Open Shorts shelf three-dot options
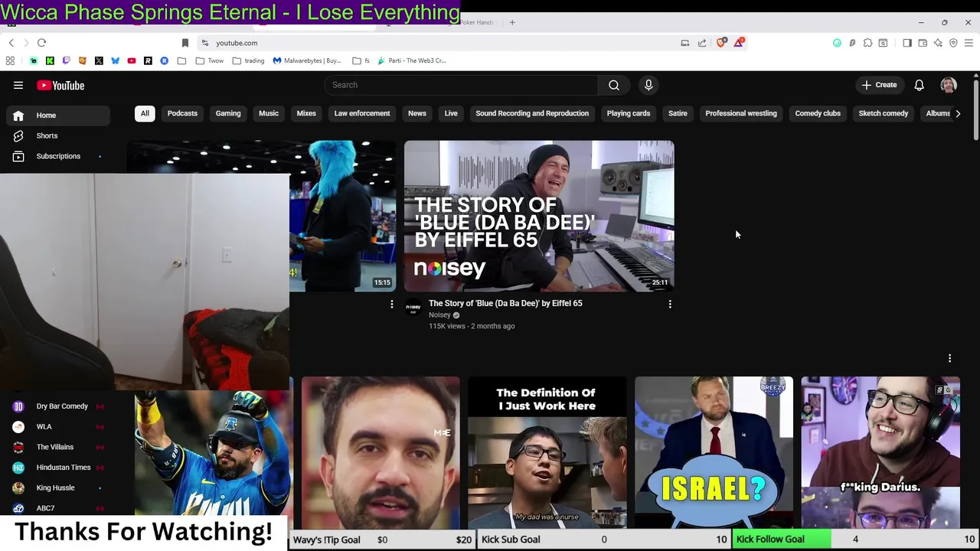This screenshot has height=551, width=980. coord(949,358)
